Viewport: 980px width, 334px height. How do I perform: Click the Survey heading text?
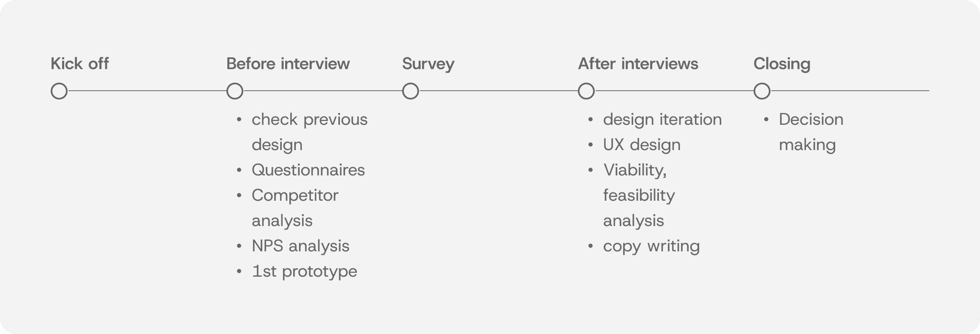pos(428,64)
